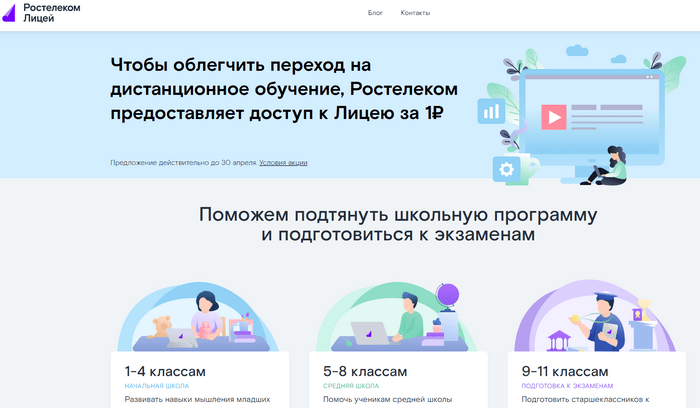
Task: Click the red play button in the monitor illustration
Action: (554, 117)
